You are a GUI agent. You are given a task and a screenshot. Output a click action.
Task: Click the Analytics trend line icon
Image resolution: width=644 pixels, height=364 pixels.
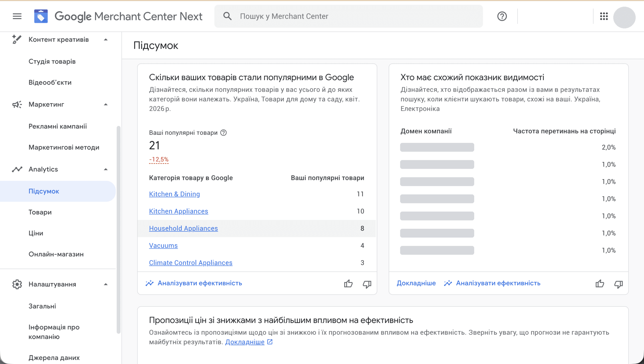[17, 169]
